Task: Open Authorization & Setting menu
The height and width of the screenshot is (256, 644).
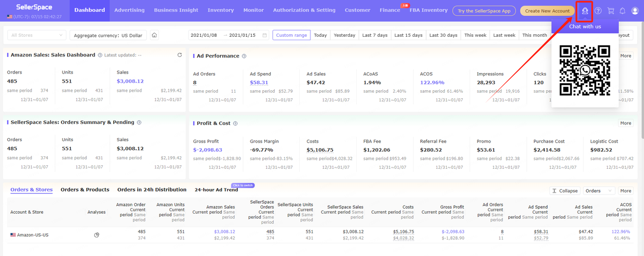Action: (x=304, y=10)
